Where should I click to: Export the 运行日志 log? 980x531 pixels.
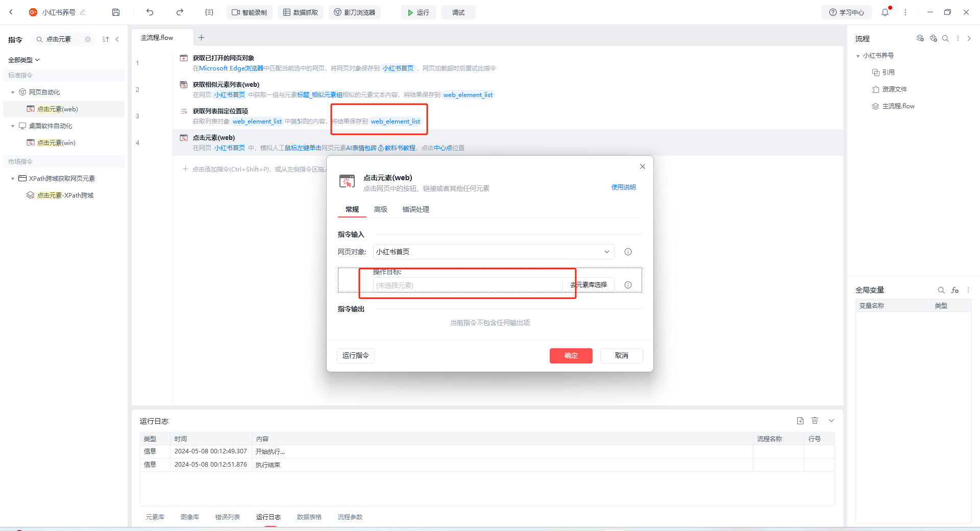800,421
